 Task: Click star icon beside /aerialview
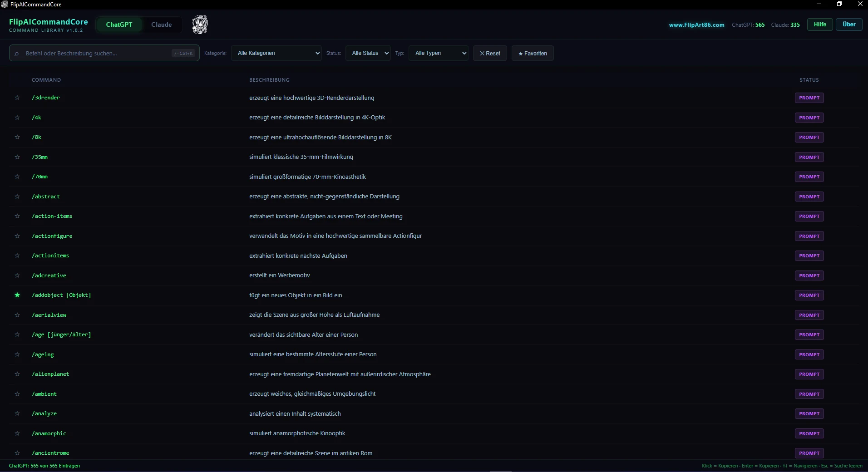(x=17, y=315)
